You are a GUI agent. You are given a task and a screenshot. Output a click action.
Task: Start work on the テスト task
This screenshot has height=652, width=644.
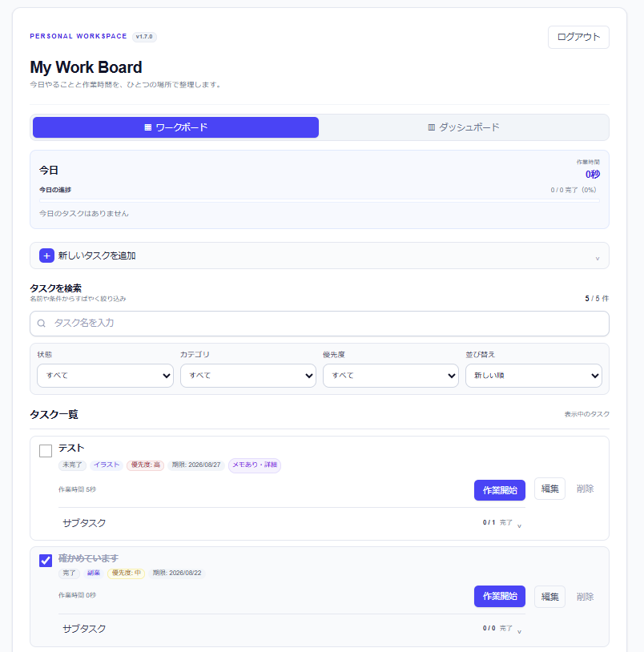500,490
